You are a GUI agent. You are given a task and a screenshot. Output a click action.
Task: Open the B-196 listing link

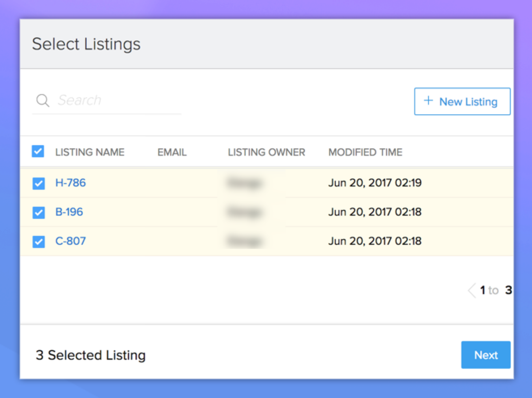pyautogui.click(x=69, y=212)
